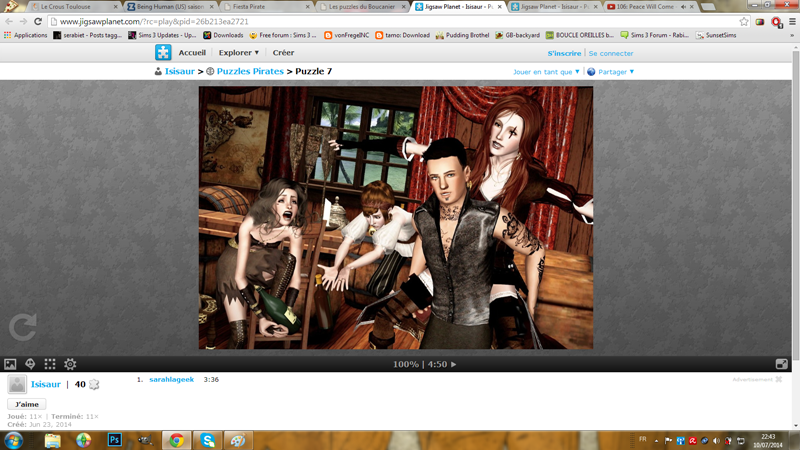Screen dimensions: 800x450
Task: Switch to the YouTube Peace Will Come tab
Action: (x=651, y=7)
